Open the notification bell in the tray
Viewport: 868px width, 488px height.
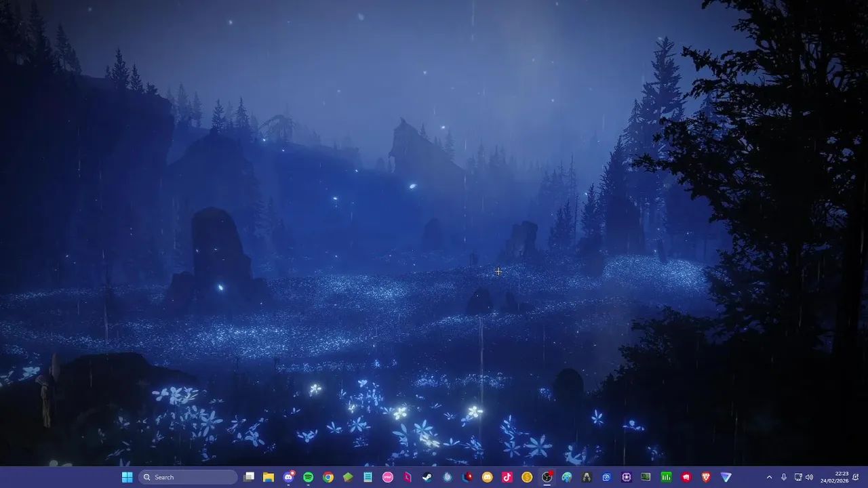pyautogui.click(x=856, y=477)
